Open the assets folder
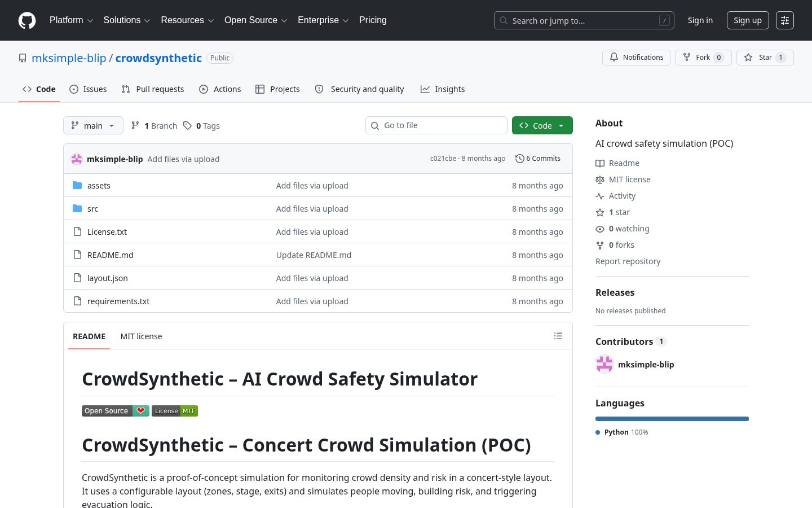Image resolution: width=812 pixels, height=508 pixels. 99,186
